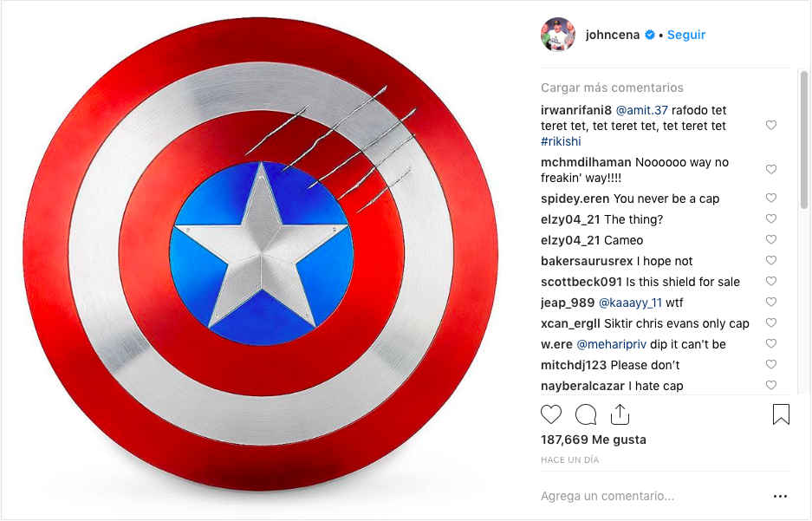Screen dimensions: 812x521
Task: Click the comments scrollbar thumb
Action: coord(803,140)
